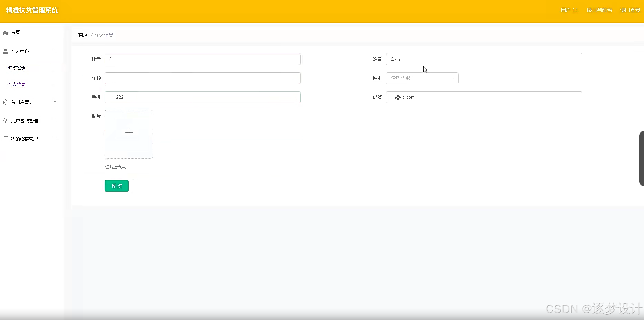Expand the 我的收藏管理 chevron
The width and height of the screenshot is (644, 320).
[x=55, y=138]
